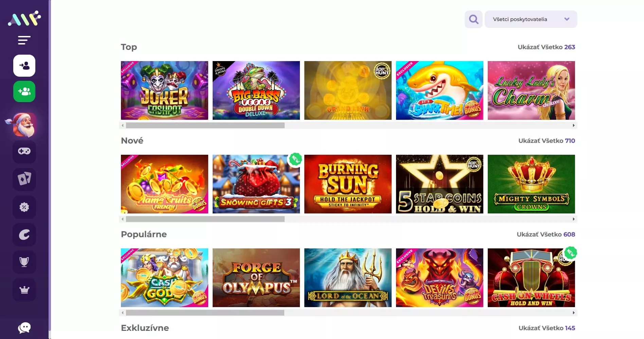Click Ukázať Všetko next to Top
The width and height of the screenshot is (644, 339).
546,47
